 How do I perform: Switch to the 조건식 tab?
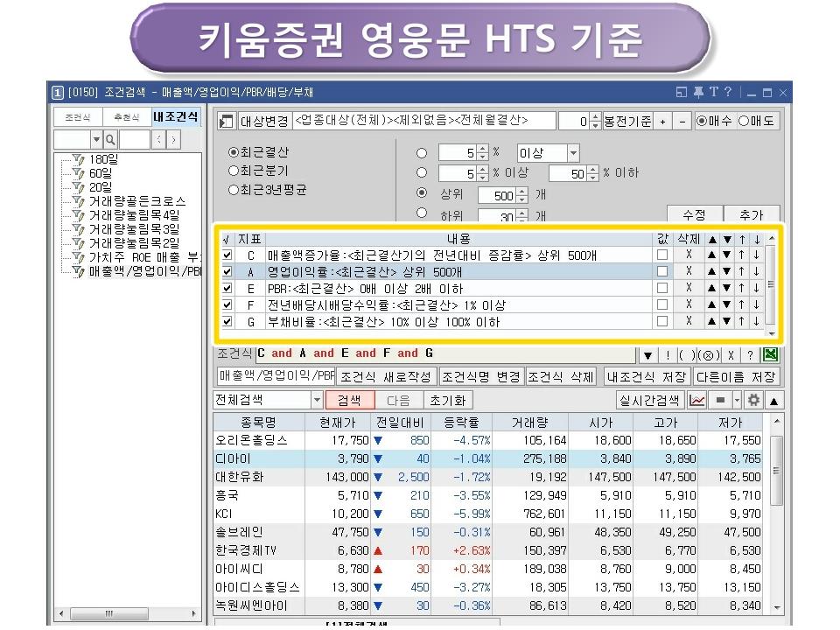coord(78,117)
